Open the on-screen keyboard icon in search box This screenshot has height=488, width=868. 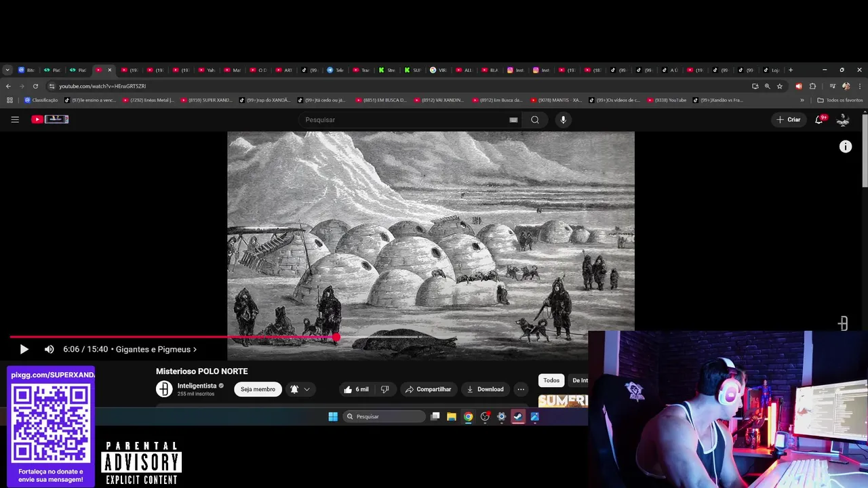click(x=513, y=120)
